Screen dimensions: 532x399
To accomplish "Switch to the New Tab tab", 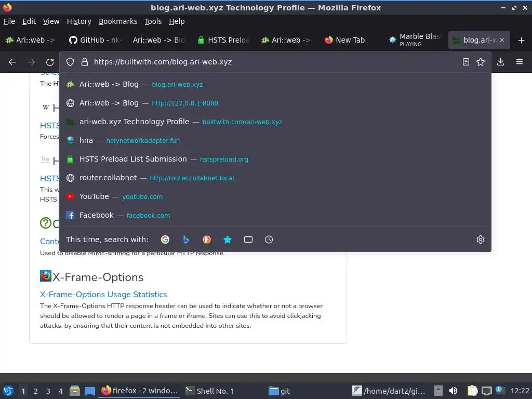I will pyautogui.click(x=352, y=40).
